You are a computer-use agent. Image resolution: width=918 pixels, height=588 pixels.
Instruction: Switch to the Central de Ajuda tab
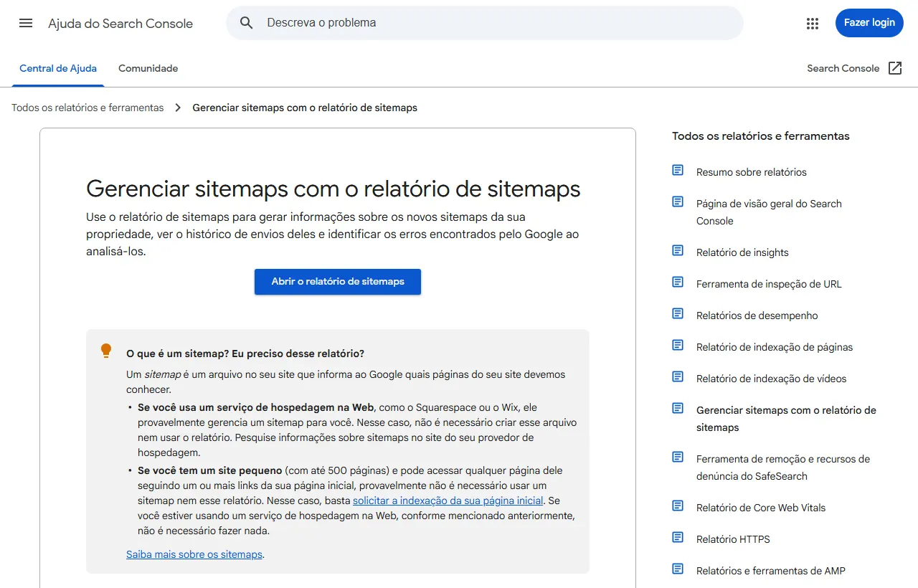pos(58,69)
